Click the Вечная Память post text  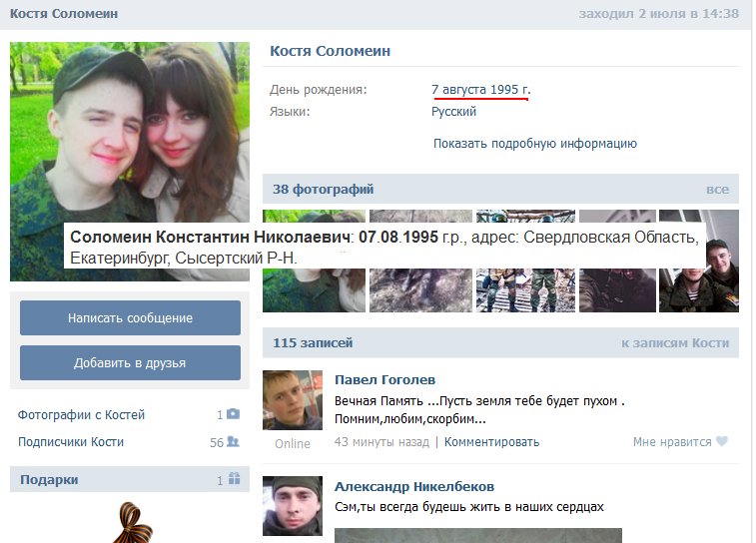click(x=479, y=409)
